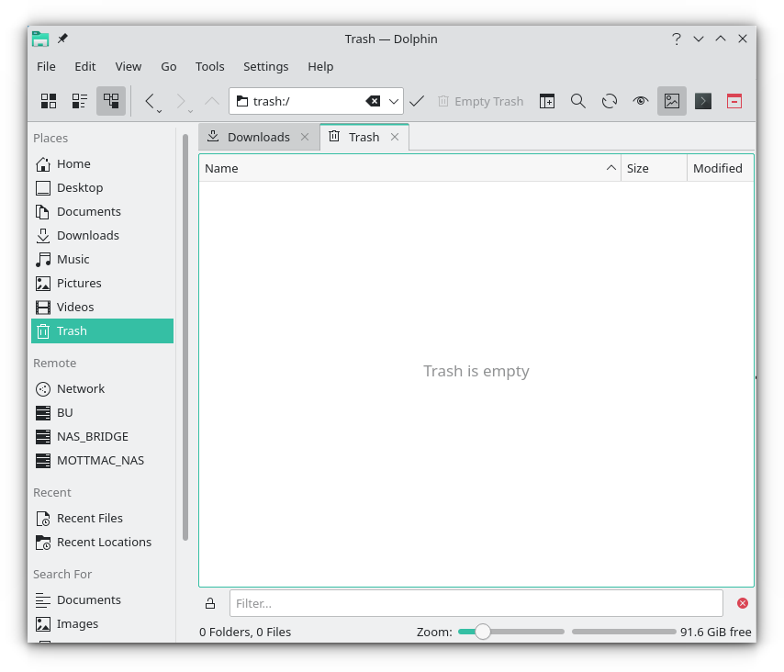784x672 pixels.
Task: Click the Filter input field
Action: click(476, 603)
